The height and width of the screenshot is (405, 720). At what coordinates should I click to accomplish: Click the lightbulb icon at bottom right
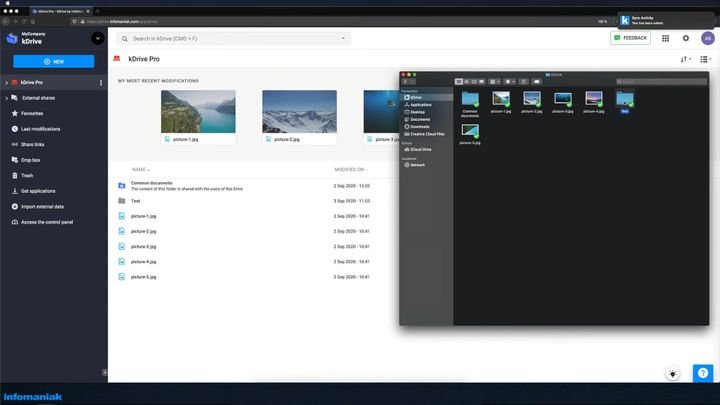(x=675, y=374)
